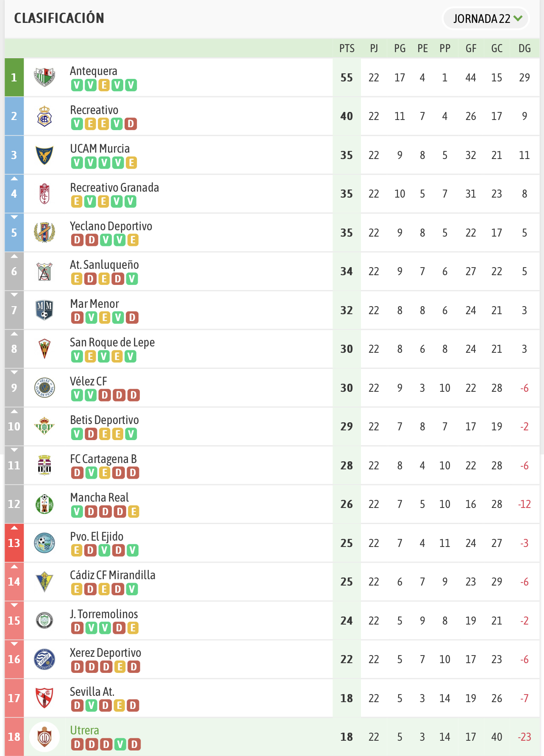Click Recreativo's red D result badge
Image resolution: width=544 pixels, height=756 pixels.
pyautogui.click(x=131, y=124)
